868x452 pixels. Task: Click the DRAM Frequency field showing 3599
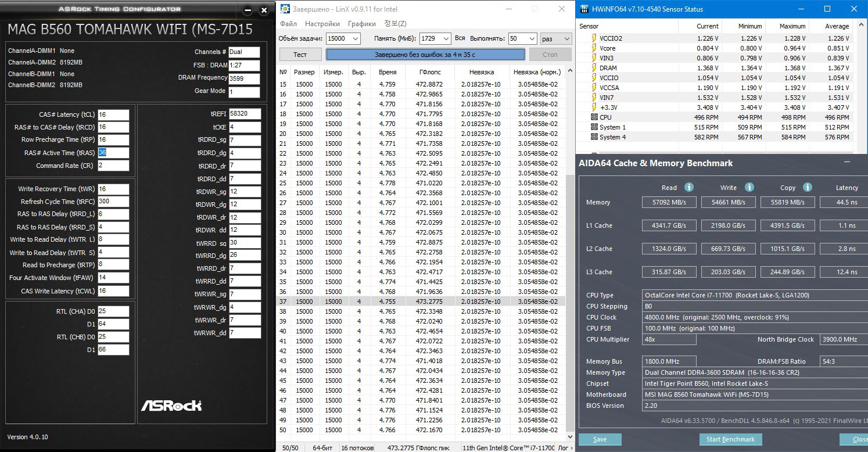(x=244, y=78)
